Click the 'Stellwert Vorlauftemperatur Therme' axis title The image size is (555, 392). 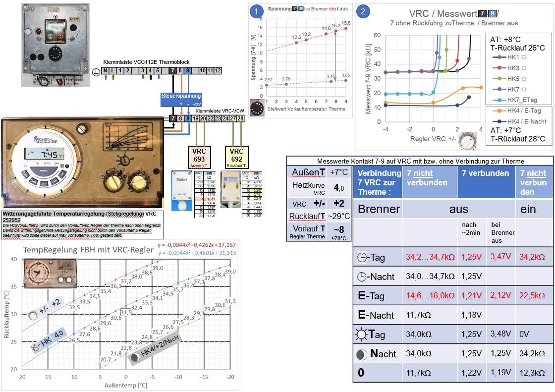pos(306,109)
